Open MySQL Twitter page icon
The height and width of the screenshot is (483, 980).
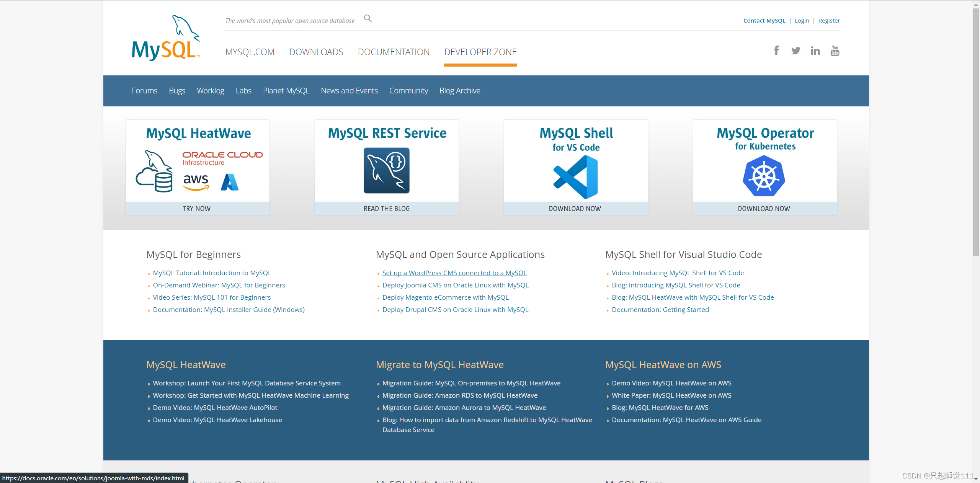[x=796, y=51]
